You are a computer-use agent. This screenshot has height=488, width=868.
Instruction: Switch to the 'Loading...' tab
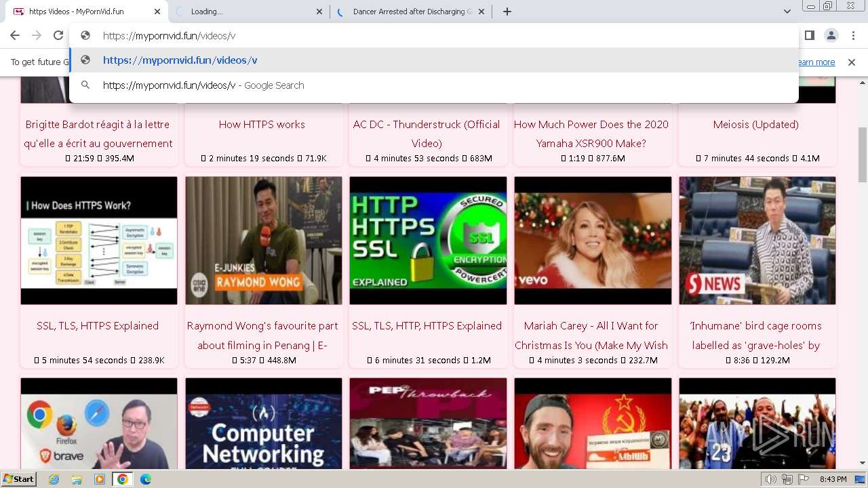(249, 12)
